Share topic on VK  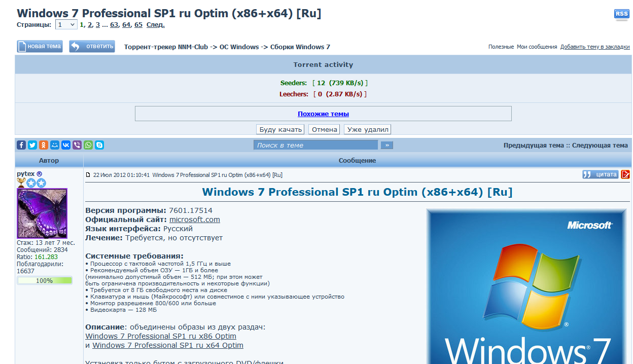pyautogui.click(x=66, y=145)
